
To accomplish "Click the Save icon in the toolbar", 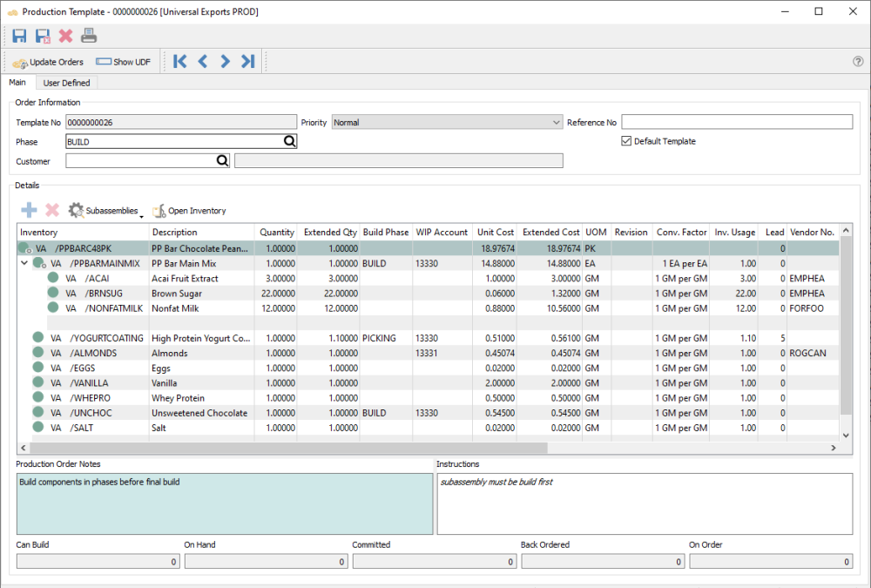I will pyautogui.click(x=19, y=36).
